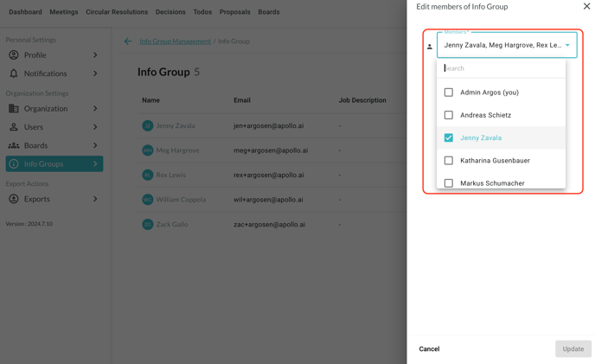Click the Notifications bell icon
The image size is (595, 364).
point(14,73)
